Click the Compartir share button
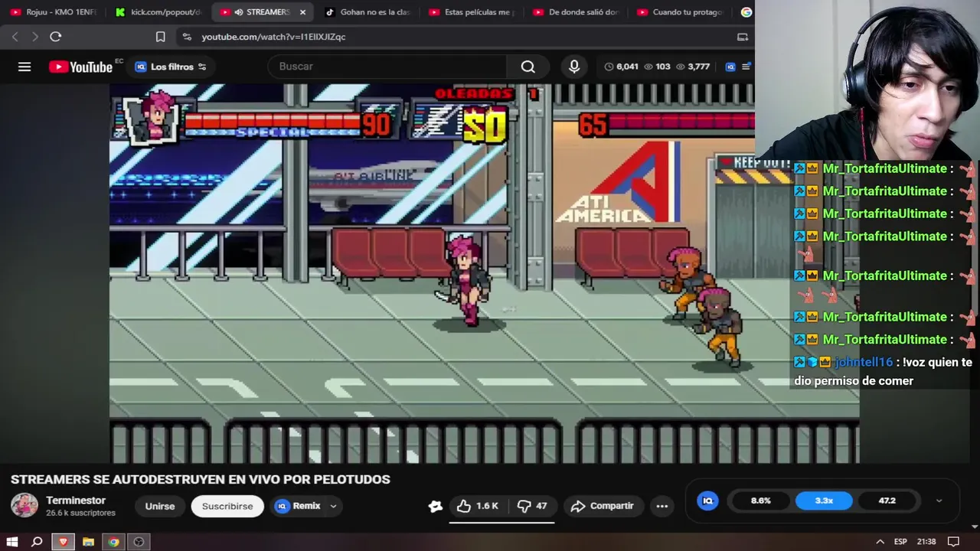The width and height of the screenshot is (980, 551). pos(603,506)
